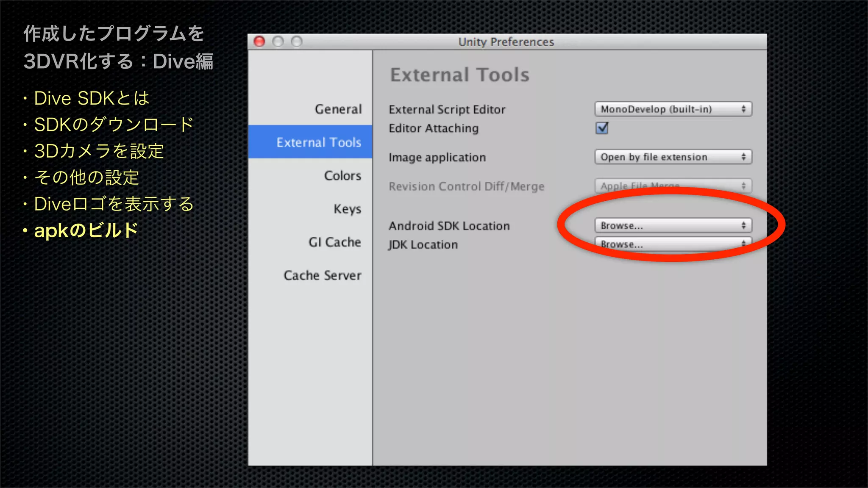Open the GI Cache preferences section
Image resolution: width=868 pixels, height=488 pixels.
click(x=334, y=242)
